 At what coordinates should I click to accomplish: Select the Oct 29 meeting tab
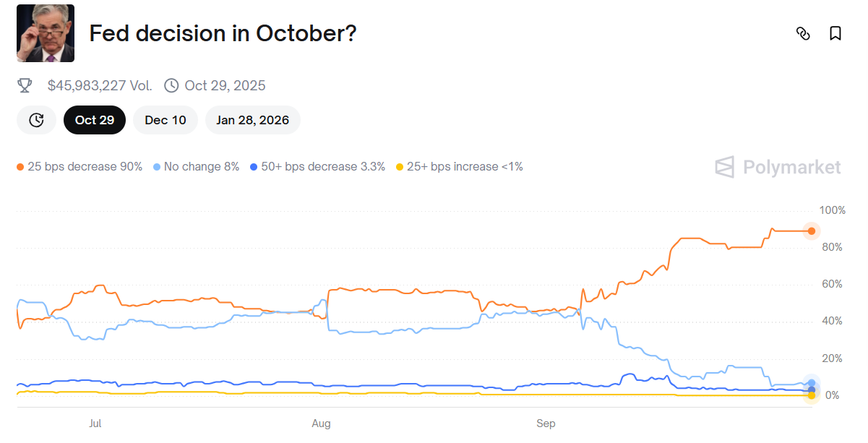(x=95, y=120)
